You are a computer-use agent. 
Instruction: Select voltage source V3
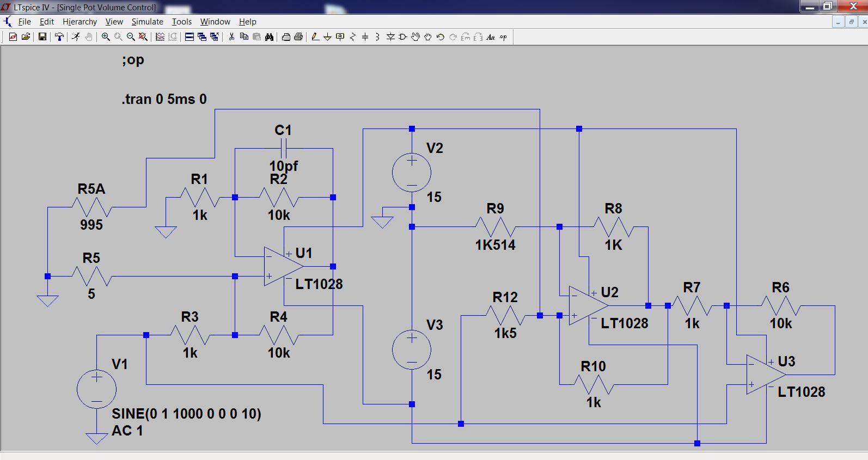(412, 350)
